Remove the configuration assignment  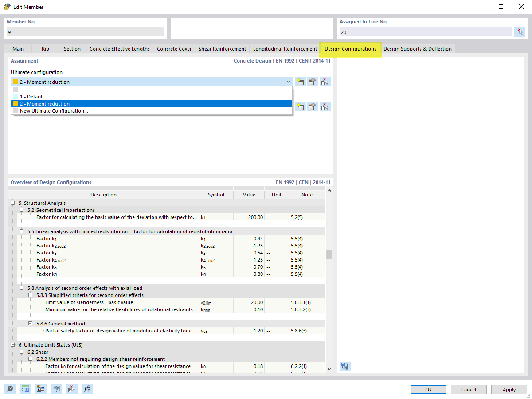coord(325,82)
